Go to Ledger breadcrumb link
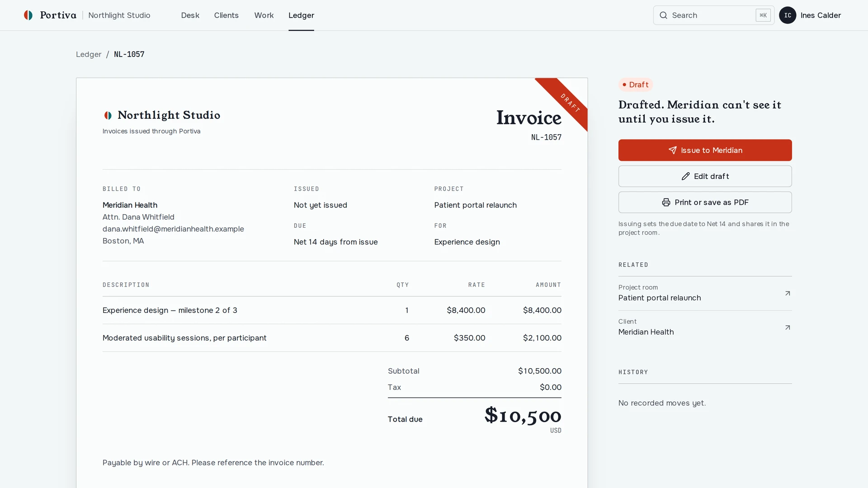Image resolution: width=868 pixels, height=488 pixels. pyautogui.click(x=89, y=54)
